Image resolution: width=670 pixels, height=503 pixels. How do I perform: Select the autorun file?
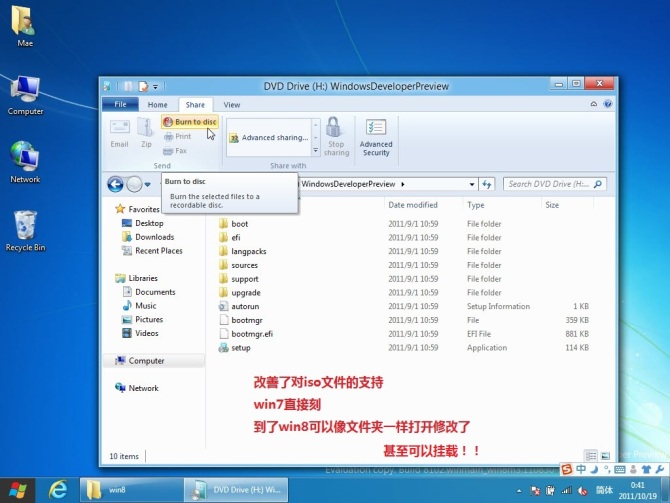239,306
